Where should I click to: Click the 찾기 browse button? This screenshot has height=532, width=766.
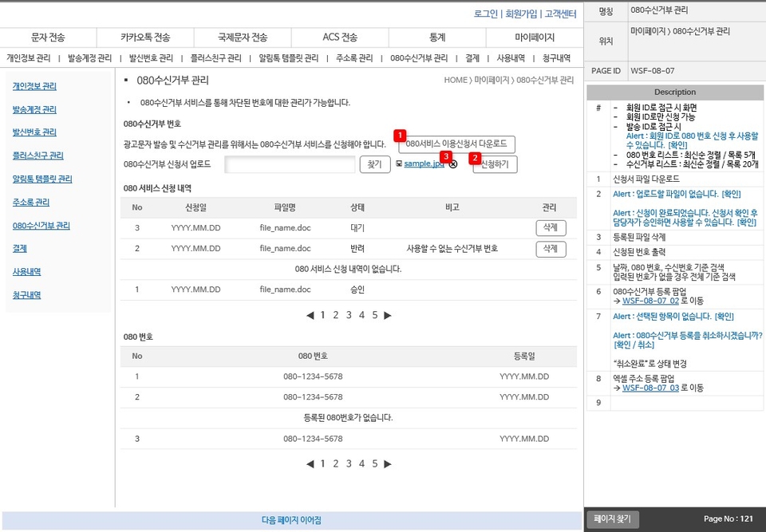click(x=374, y=164)
